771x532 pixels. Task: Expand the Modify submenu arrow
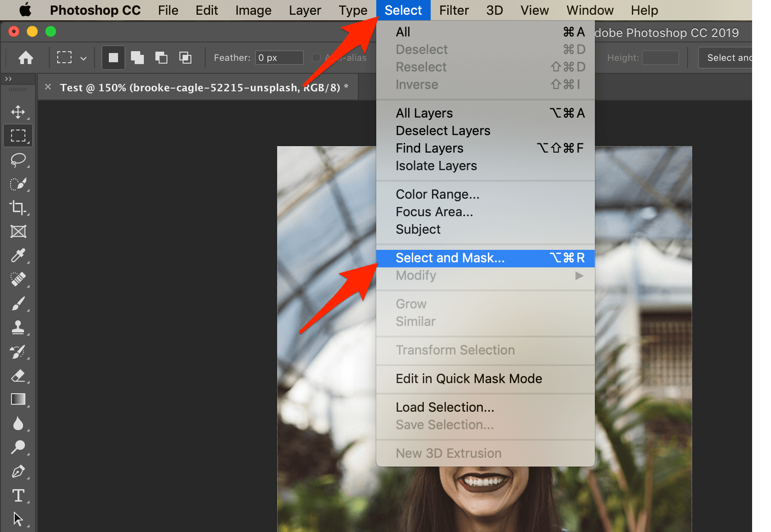pos(579,276)
